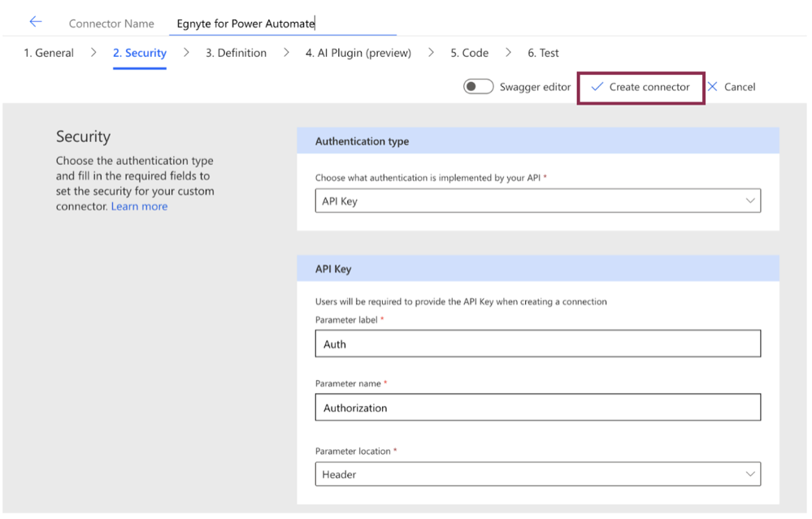Click chevron between Definition and AI Plugin steps
Viewport: 812px width, 519px height.
pyautogui.click(x=286, y=52)
